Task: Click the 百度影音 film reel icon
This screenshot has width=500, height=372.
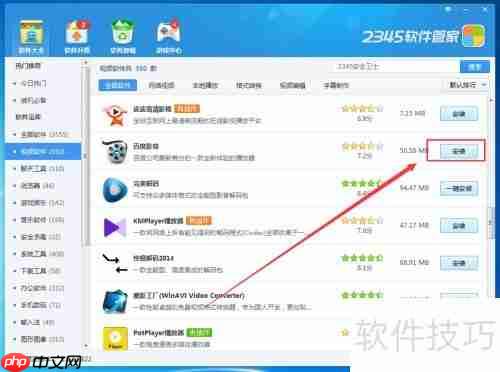Action: 115,152
